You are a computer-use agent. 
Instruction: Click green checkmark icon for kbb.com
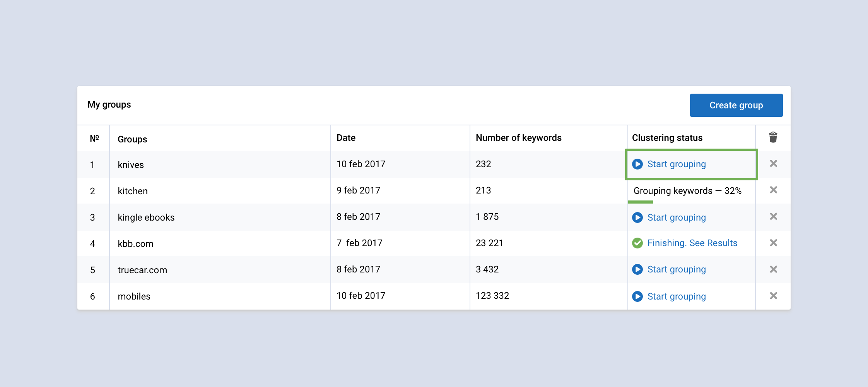click(637, 243)
